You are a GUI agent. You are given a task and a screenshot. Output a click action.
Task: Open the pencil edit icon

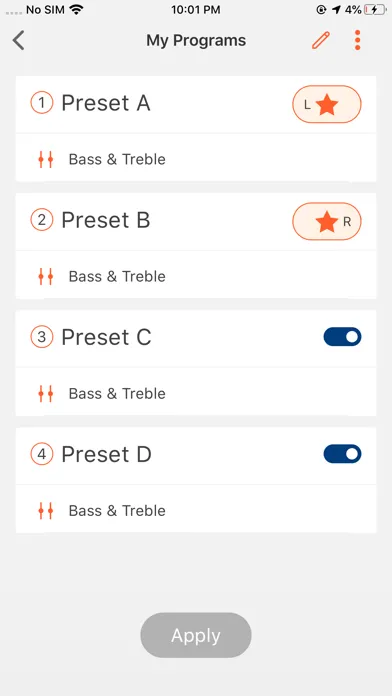[321, 40]
